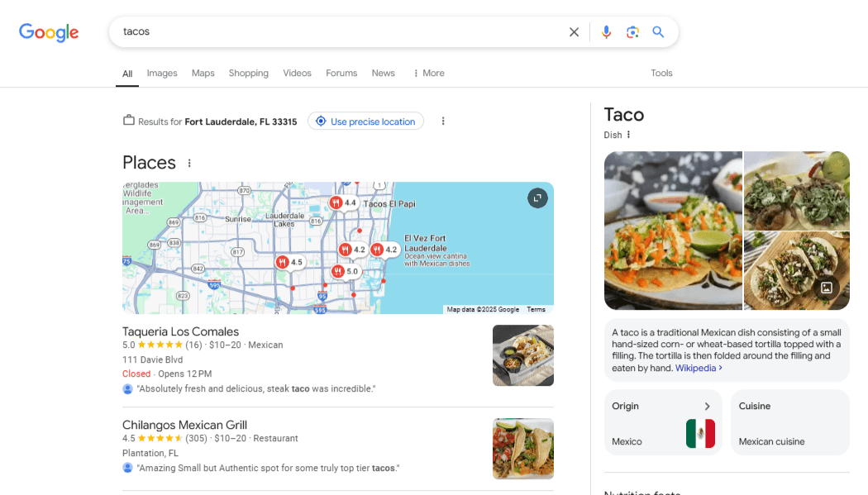Open location options three-dot menu
868x495 pixels.
click(x=443, y=121)
